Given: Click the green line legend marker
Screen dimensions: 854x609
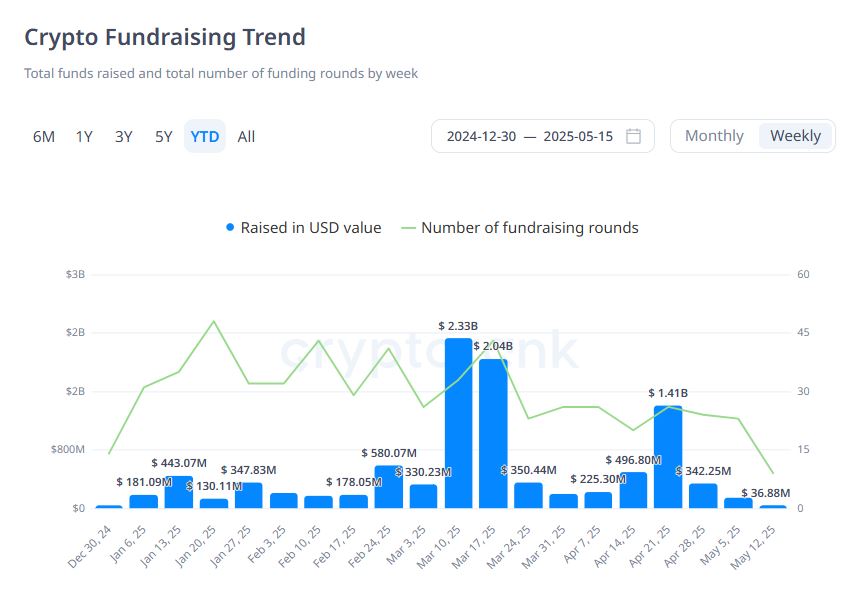Looking at the screenshot, I should coord(408,228).
